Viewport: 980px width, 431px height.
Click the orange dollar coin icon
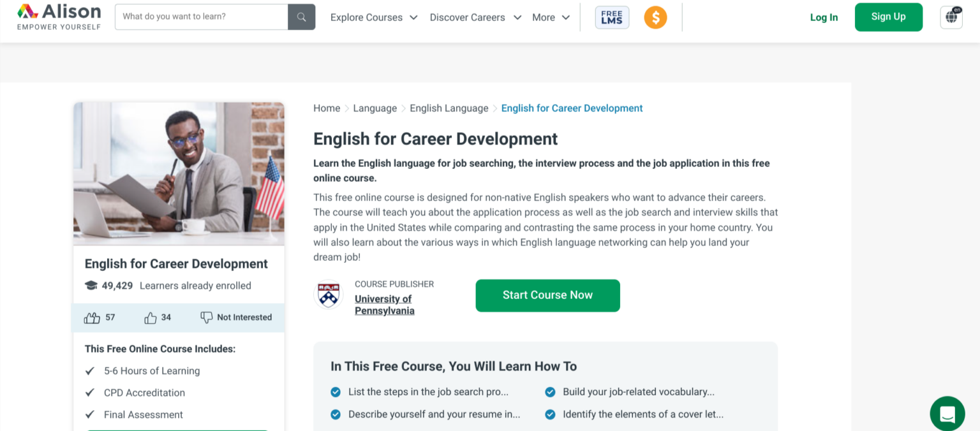pyautogui.click(x=655, y=17)
